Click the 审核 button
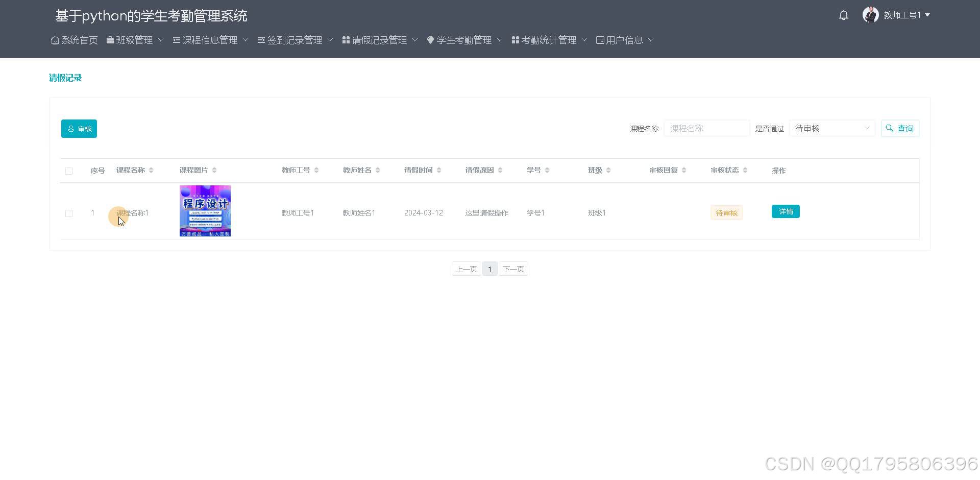The height and width of the screenshot is (480, 980). (79, 129)
